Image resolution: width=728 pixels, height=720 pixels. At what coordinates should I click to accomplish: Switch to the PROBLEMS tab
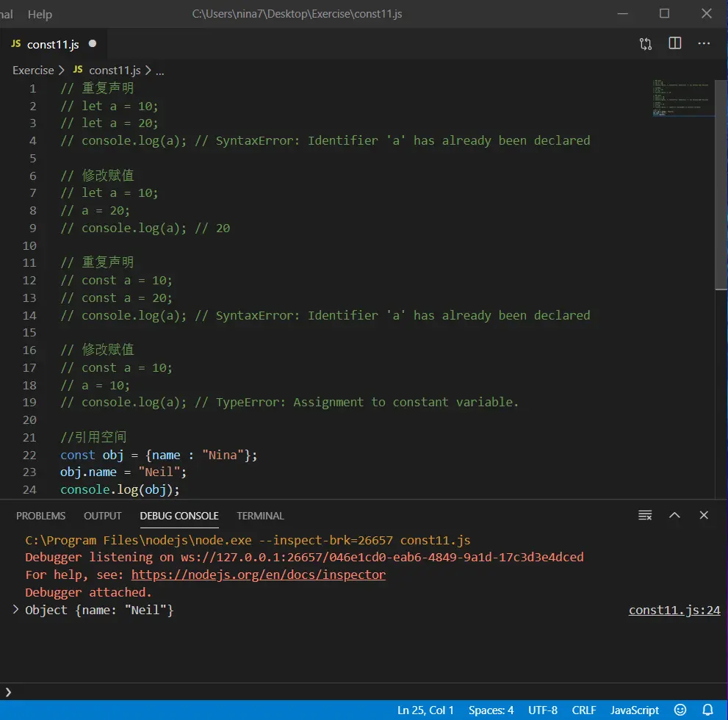coord(41,516)
